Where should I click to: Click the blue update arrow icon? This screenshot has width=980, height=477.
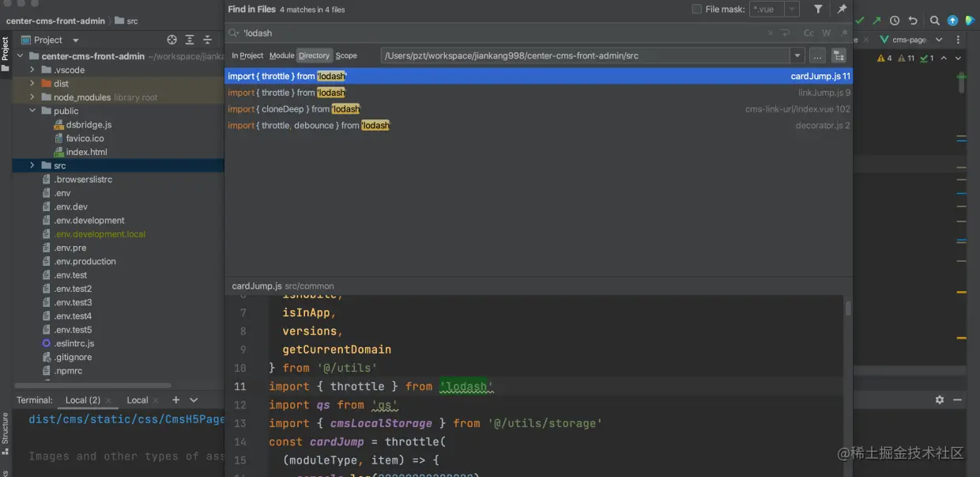[952, 21]
